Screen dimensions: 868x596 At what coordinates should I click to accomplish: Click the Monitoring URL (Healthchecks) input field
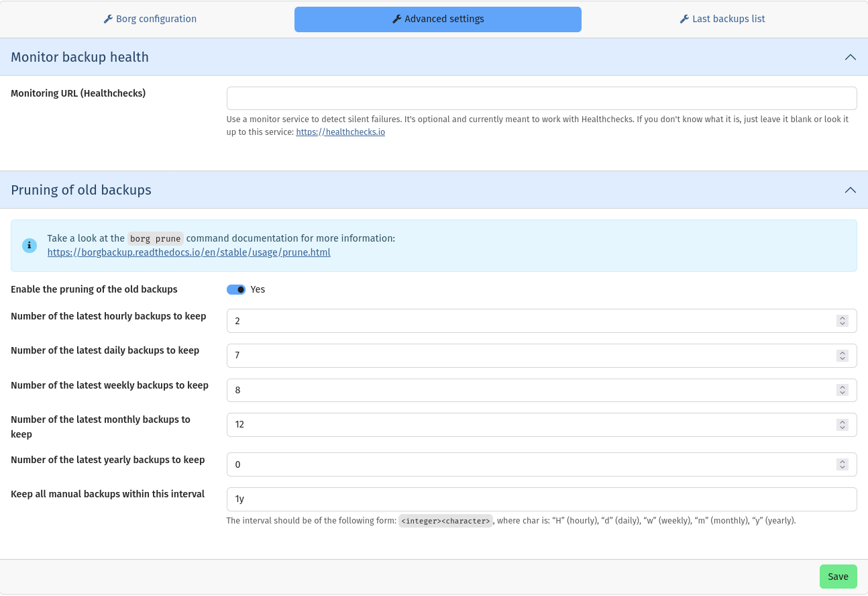[x=542, y=98]
